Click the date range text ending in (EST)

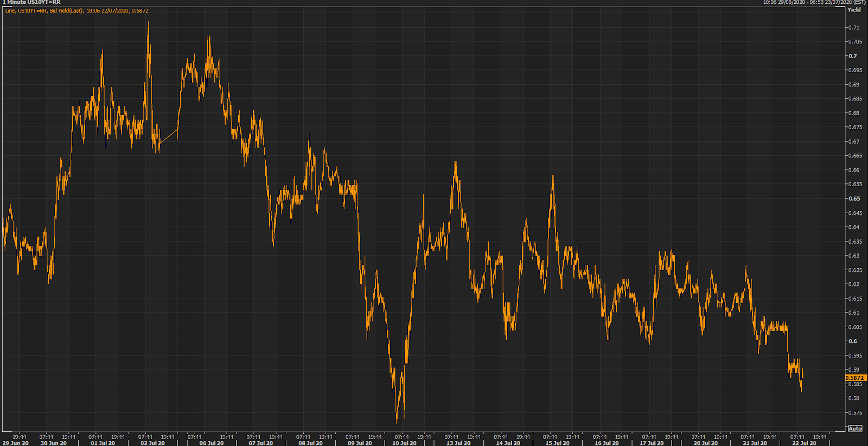[814, 3]
